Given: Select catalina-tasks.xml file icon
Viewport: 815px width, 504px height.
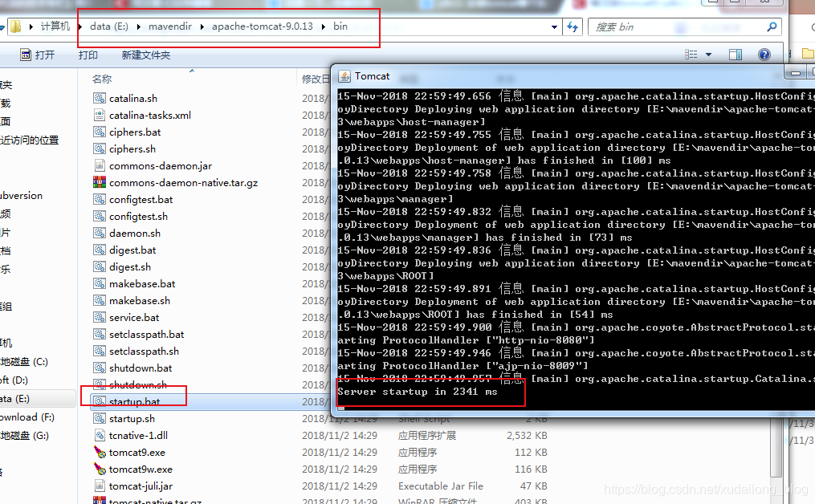Looking at the screenshot, I should (100, 115).
